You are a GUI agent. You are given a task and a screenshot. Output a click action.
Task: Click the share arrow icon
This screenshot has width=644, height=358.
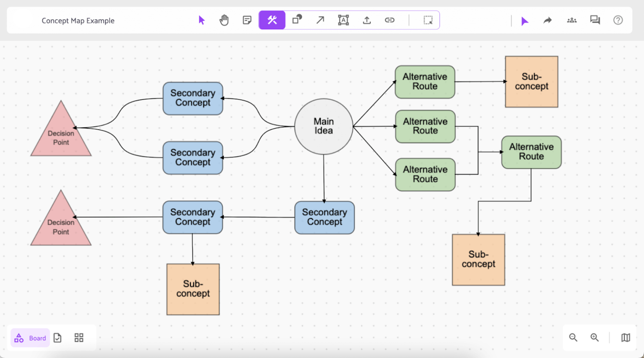pos(548,20)
